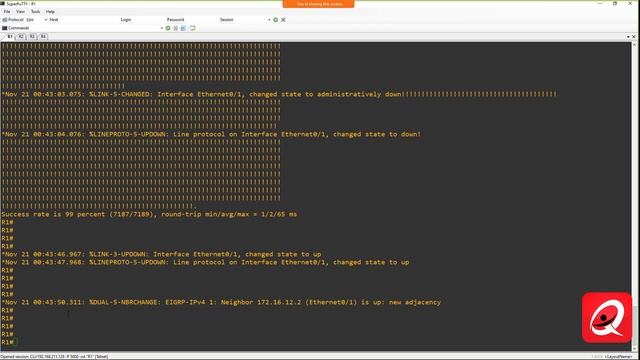
Task: Click the green connect icon in connection bar
Action: 276,20
